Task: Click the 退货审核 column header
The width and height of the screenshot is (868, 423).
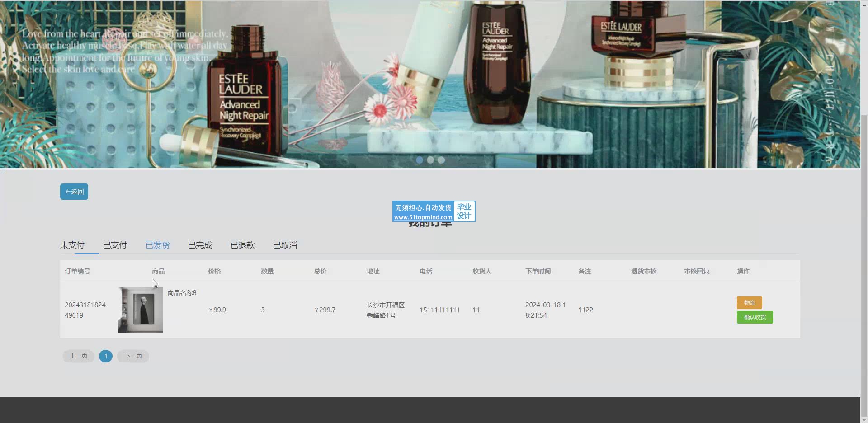Action: [644, 271]
